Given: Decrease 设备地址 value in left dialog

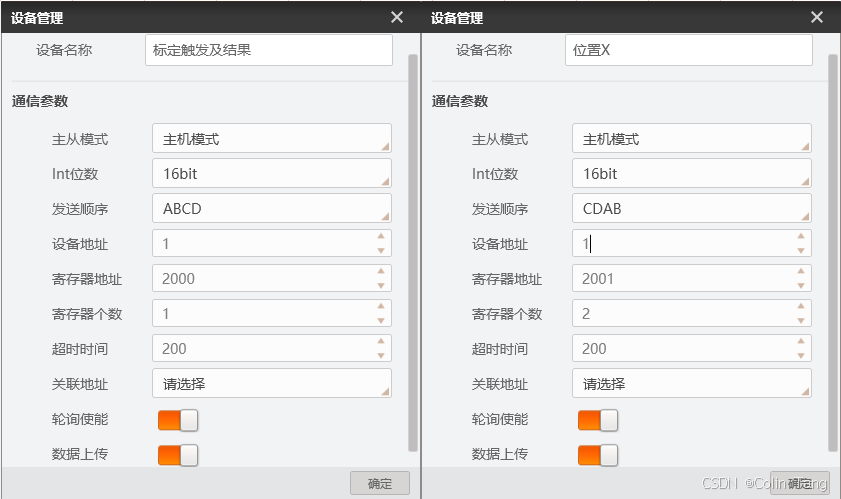Looking at the screenshot, I should 381,251.
